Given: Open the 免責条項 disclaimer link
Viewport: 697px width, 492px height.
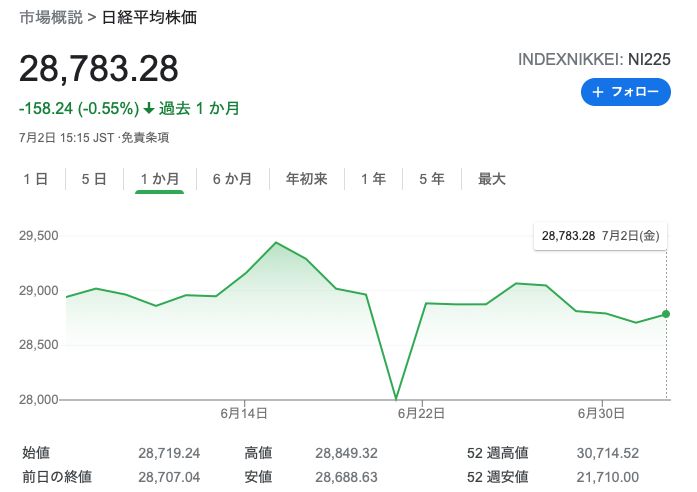Looking at the screenshot, I should (145, 138).
